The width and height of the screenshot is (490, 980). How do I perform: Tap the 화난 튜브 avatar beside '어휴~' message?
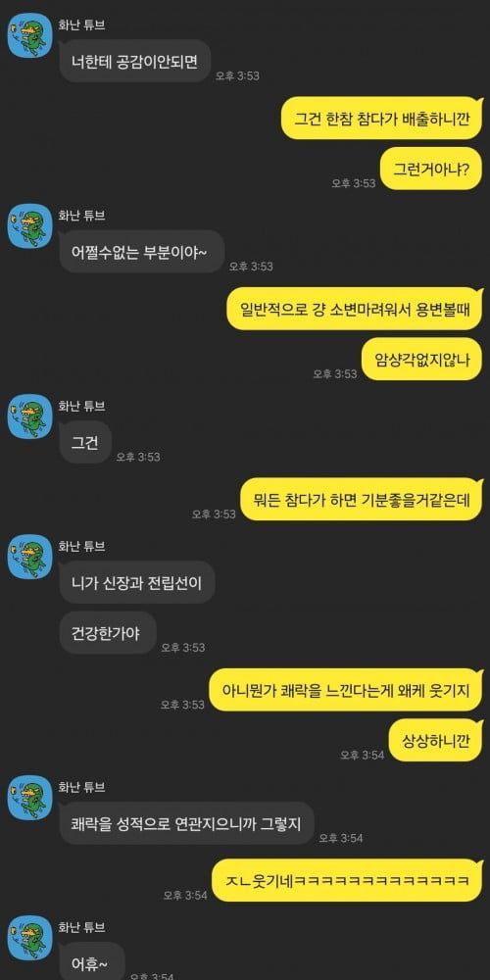pyautogui.click(x=29, y=938)
